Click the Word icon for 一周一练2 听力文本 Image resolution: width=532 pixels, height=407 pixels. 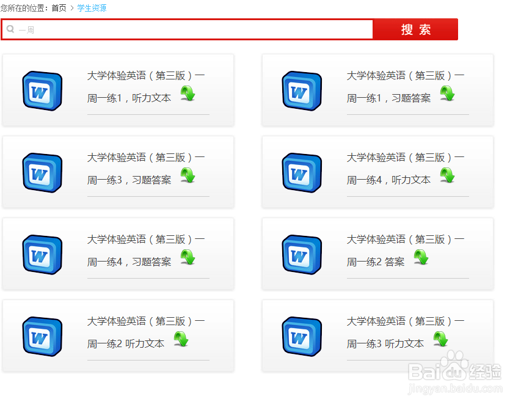[x=42, y=336]
